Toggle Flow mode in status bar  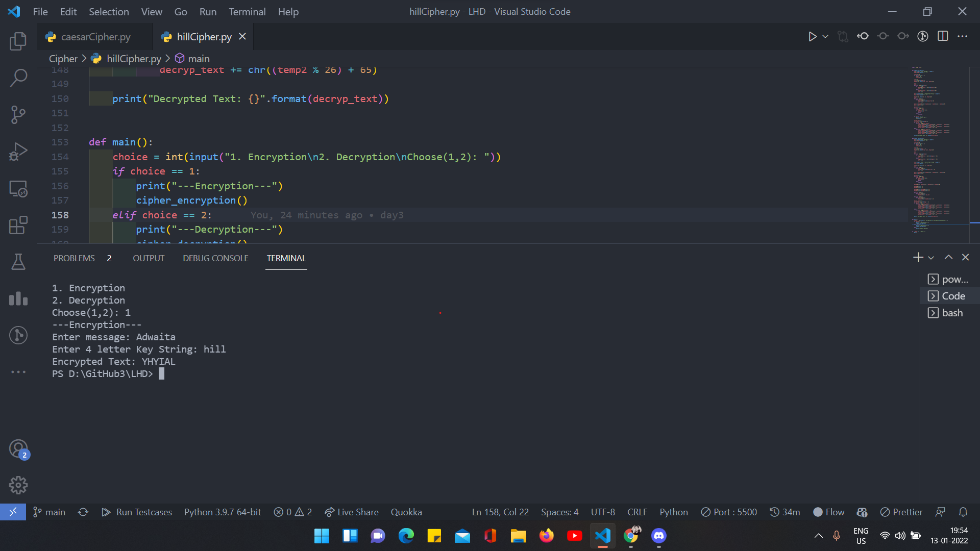tap(828, 512)
